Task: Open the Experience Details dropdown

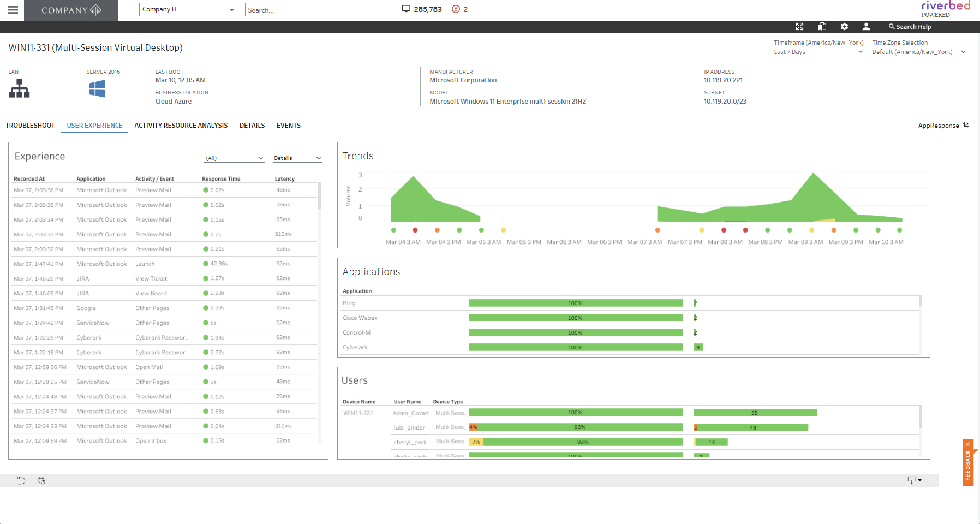Action: pyautogui.click(x=297, y=158)
